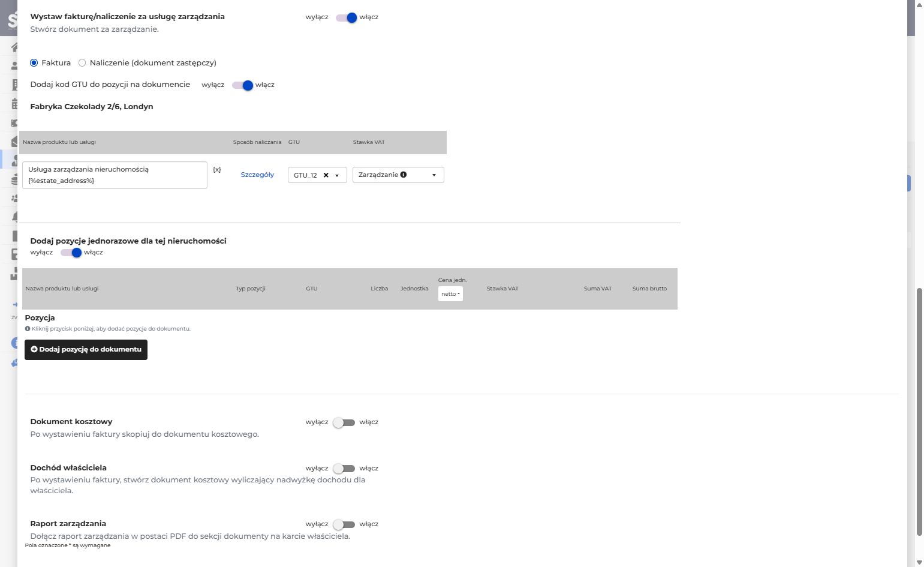Click the 'wyłącz' label next to Raport zarządzania

[x=317, y=524]
